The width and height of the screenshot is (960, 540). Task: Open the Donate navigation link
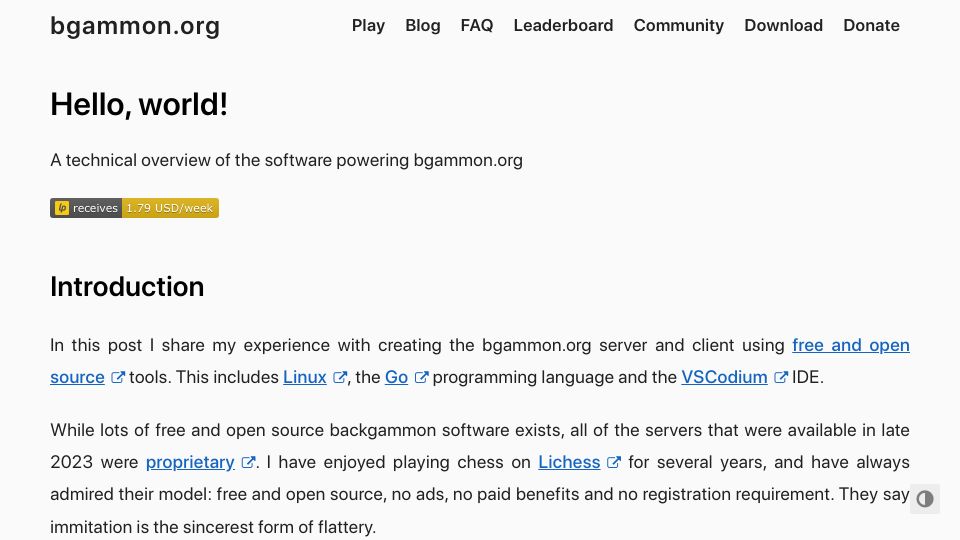pos(871,25)
